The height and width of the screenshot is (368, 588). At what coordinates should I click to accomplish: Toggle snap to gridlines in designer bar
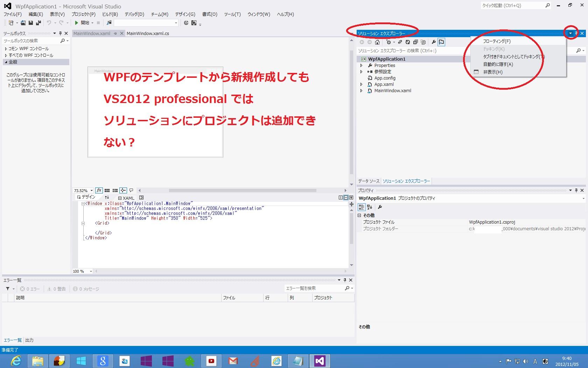point(115,190)
